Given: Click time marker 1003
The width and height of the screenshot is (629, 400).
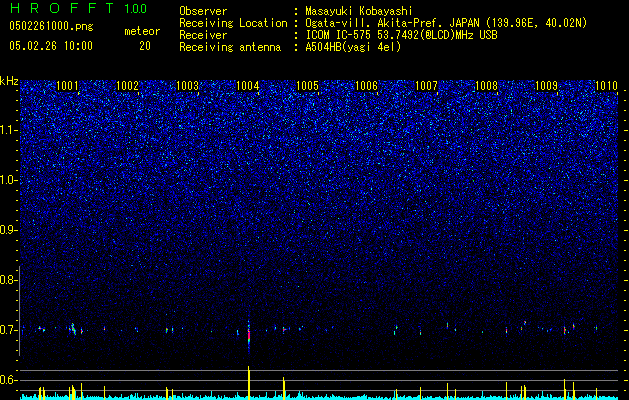Looking at the screenshot, I should click(x=187, y=86).
